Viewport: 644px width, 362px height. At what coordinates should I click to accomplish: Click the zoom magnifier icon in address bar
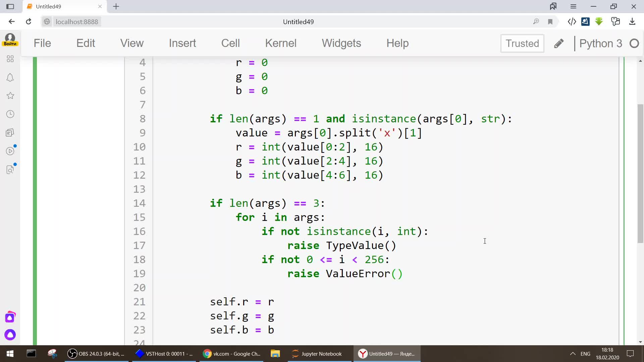tap(536, 22)
